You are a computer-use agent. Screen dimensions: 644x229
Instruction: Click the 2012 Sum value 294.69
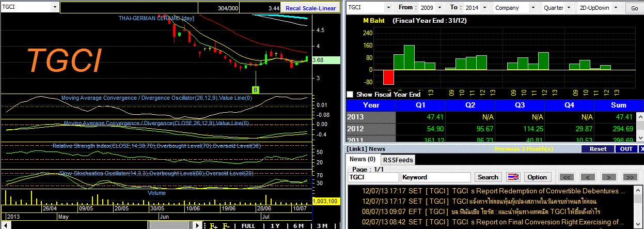(x=622, y=128)
